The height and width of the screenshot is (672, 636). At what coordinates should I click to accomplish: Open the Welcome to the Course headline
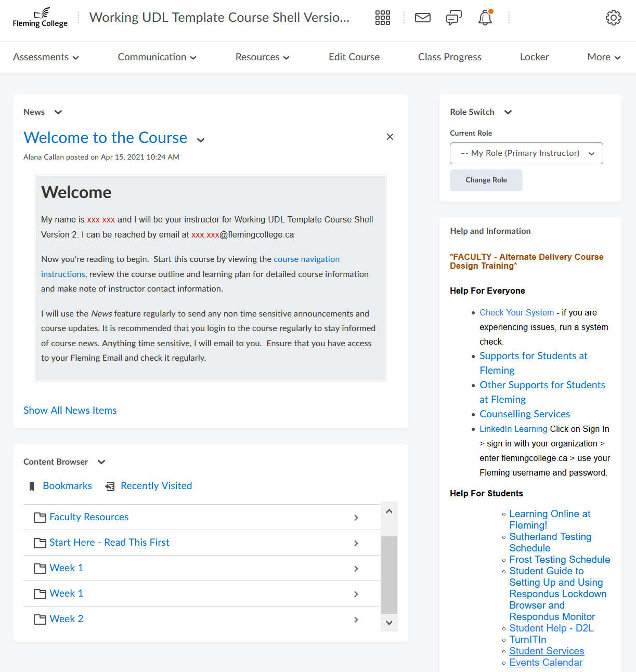pos(106,138)
